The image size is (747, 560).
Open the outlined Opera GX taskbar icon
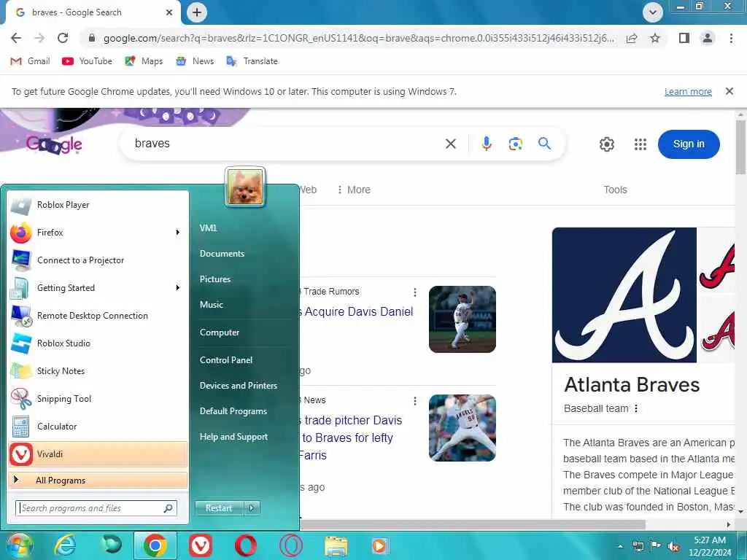point(290,545)
